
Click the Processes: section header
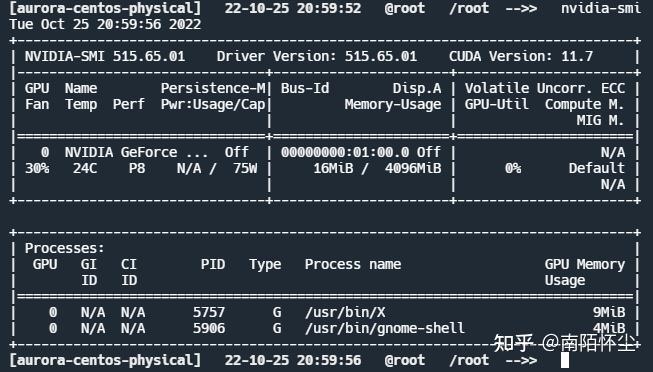pyautogui.click(x=65, y=248)
